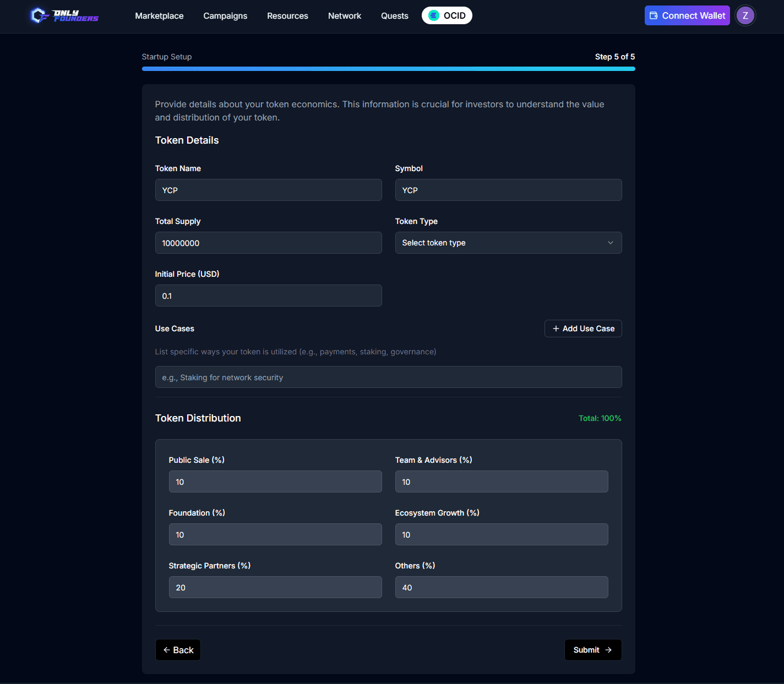Image resolution: width=784 pixels, height=684 pixels.
Task: Click the Ecosystem Growth (%) input
Action: click(502, 534)
